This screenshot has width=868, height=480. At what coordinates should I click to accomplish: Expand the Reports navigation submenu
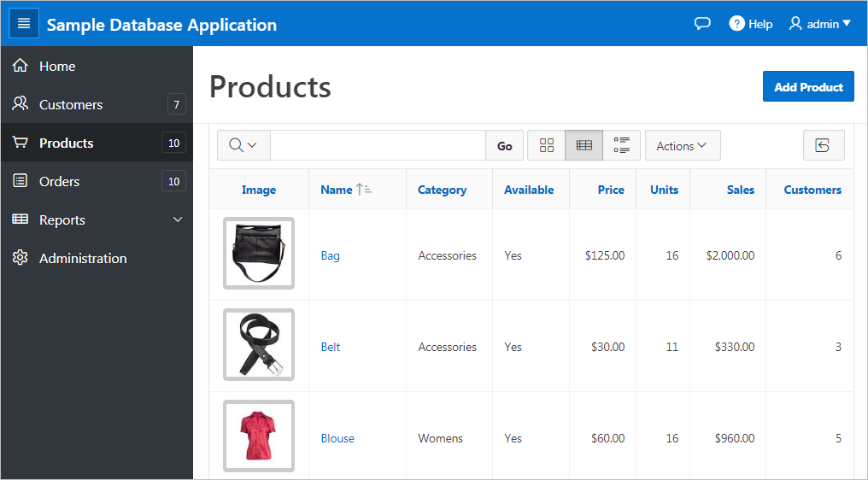[x=178, y=220]
